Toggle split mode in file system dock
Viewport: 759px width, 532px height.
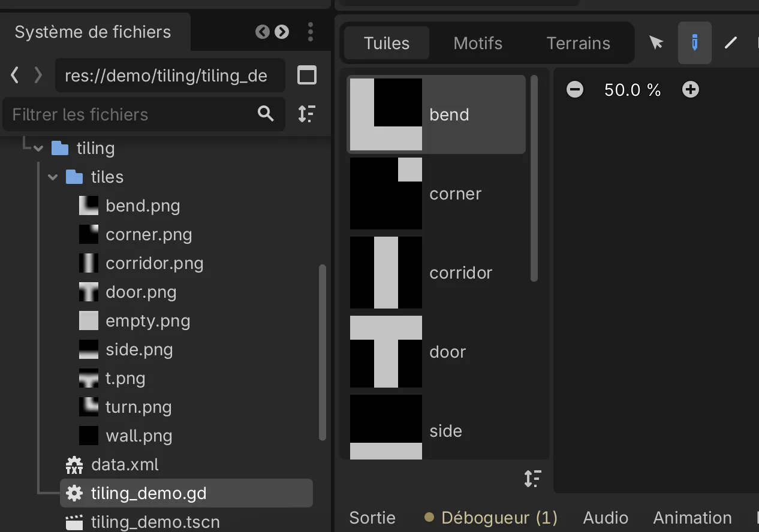pos(307,75)
